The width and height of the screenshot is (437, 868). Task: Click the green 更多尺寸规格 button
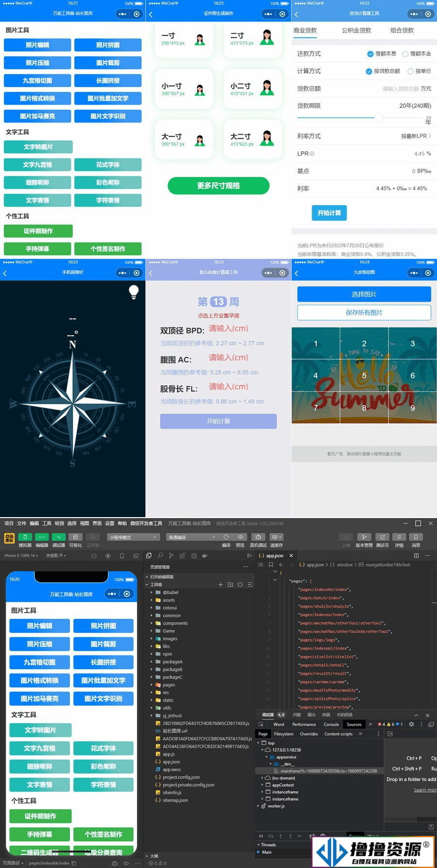218,185
